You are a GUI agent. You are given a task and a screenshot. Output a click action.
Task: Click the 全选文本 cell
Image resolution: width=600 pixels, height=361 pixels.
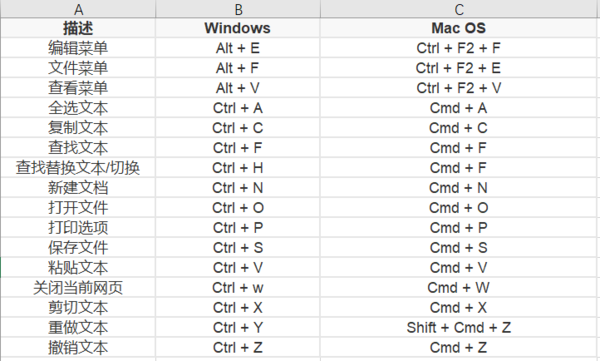[78, 108]
